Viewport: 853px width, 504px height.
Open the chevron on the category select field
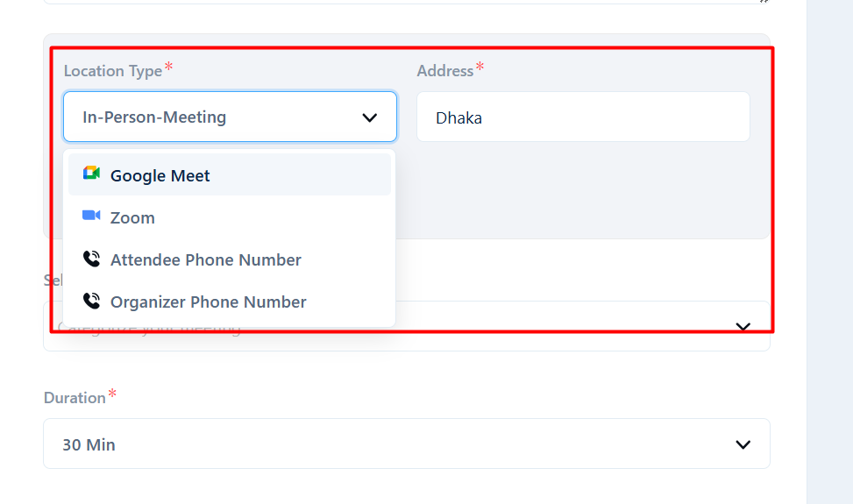coord(743,326)
